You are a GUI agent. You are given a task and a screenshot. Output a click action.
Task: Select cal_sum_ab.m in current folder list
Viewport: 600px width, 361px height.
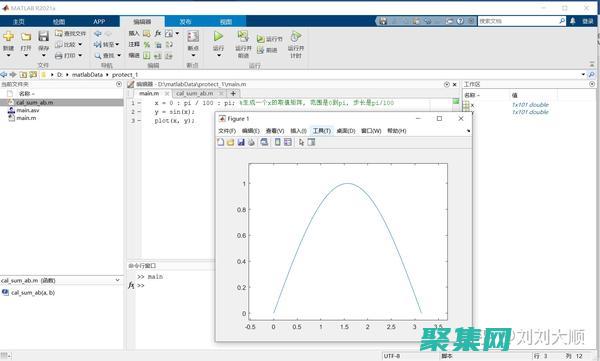62,103
